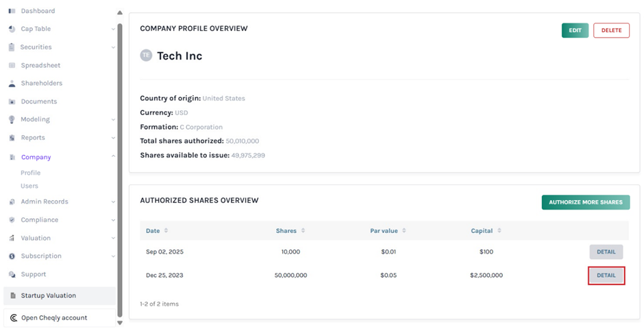Click the Cap Table pie chart icon
Screen dimensions: 644x329
coord(12,29)
